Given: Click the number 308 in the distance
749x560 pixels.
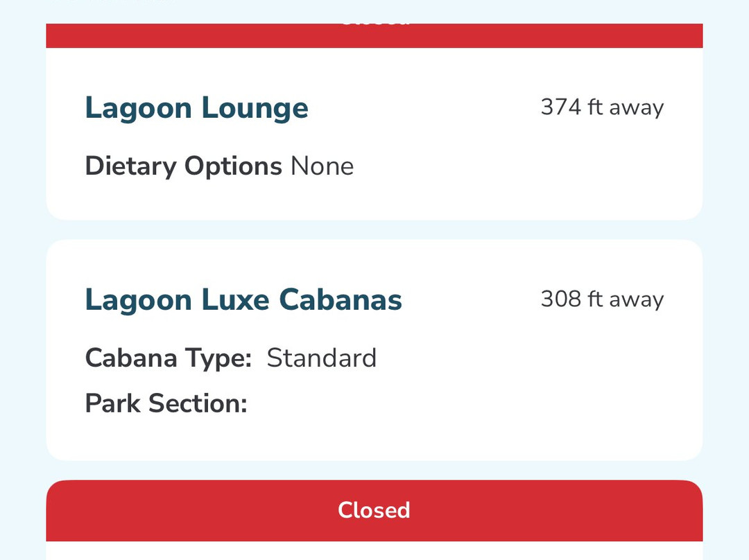Looking at the screenshot, I should tap(560, 299).
